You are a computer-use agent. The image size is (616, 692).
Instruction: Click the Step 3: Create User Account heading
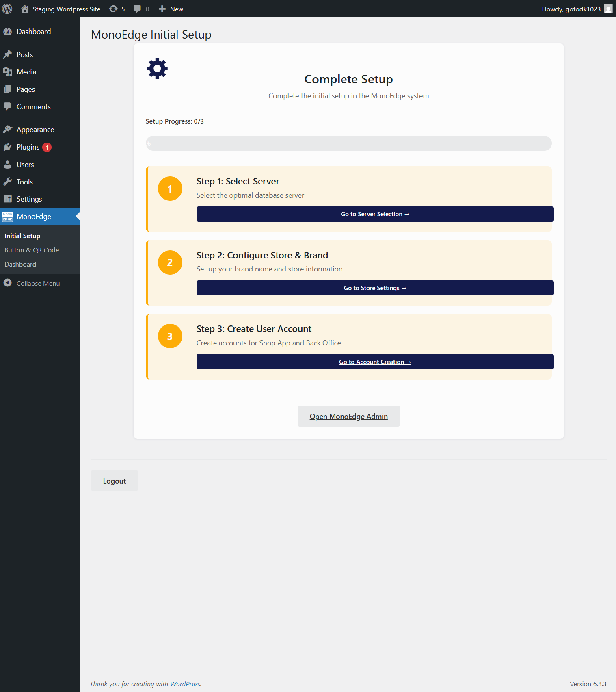point(254,329)
